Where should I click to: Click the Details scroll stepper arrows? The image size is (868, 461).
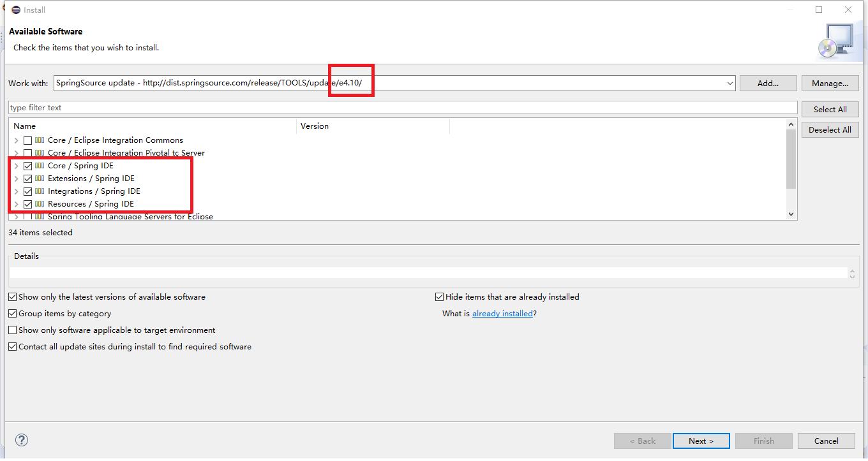click(x=852, y=273)
